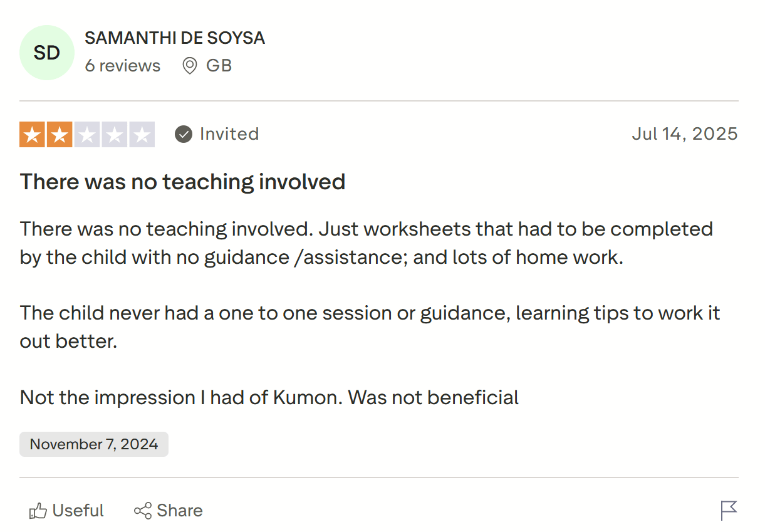765x532 pixels.
Task: Click the review title There was no teaching involved
Action: [x=183, y=182]
